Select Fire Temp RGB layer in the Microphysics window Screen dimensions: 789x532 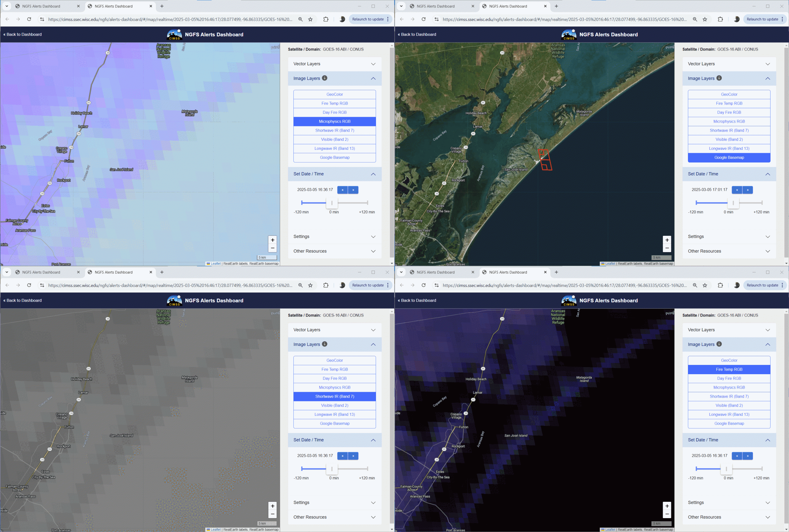tap(334, 104)
